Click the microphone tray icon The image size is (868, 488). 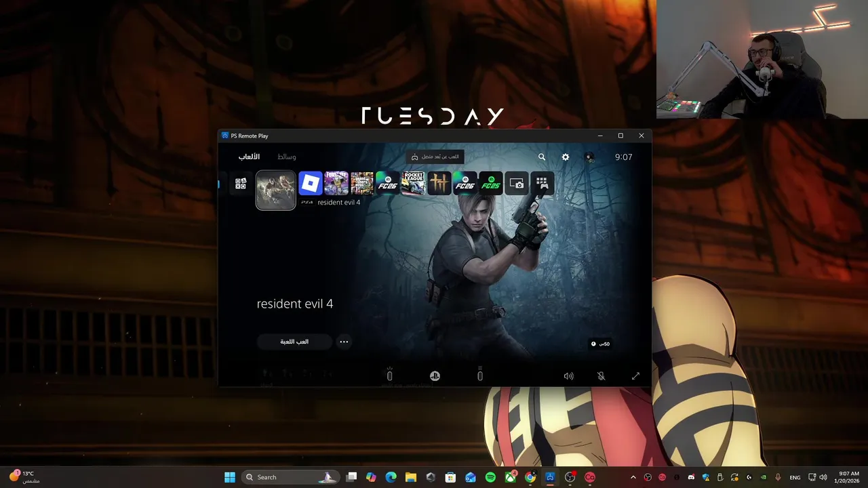point(778,477)
